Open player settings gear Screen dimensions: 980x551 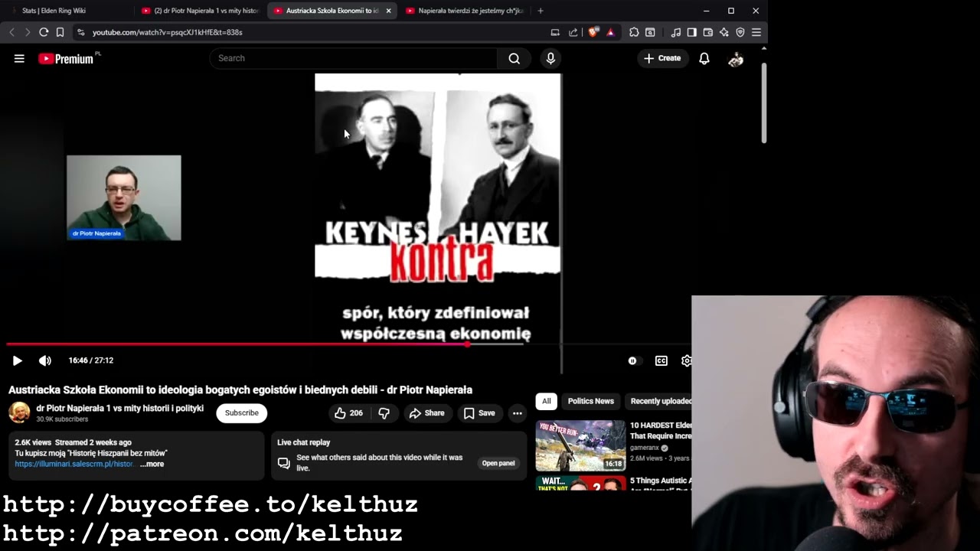pyautogui.click(x=686, y=360)
